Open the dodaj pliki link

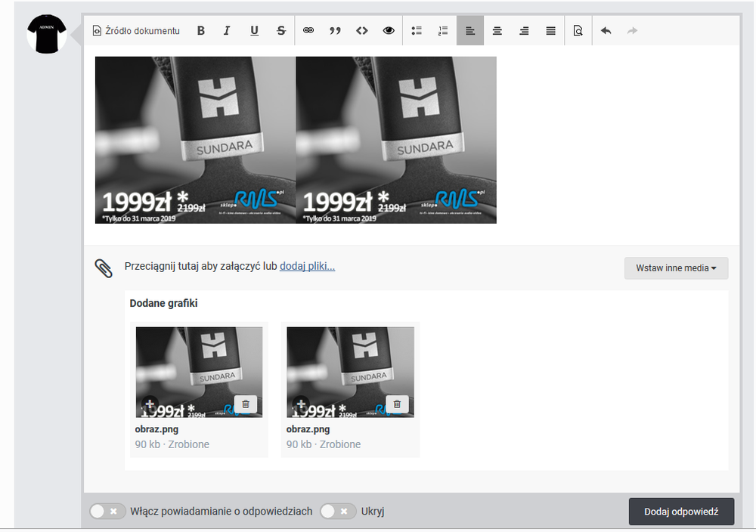307,267
